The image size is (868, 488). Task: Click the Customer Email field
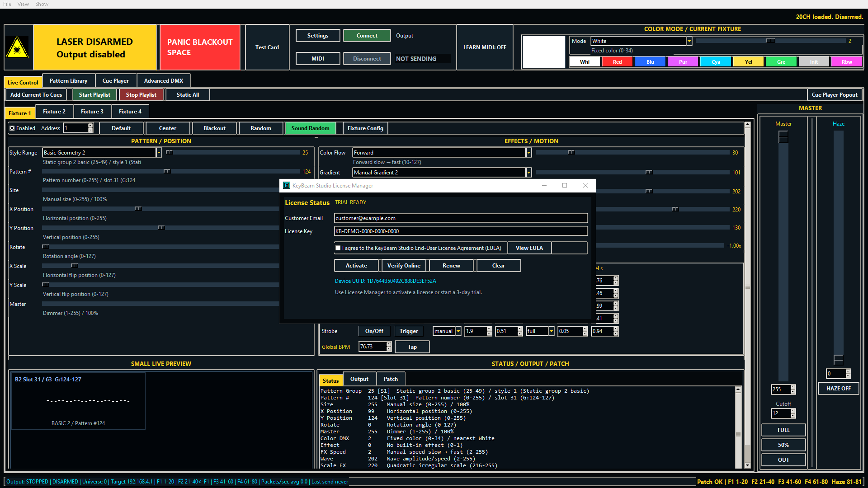coord(461,218)
